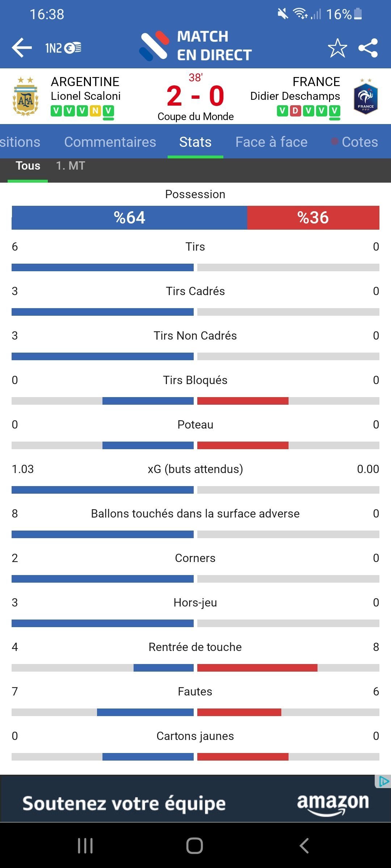Open the Face à face tab

coord(271,142)
